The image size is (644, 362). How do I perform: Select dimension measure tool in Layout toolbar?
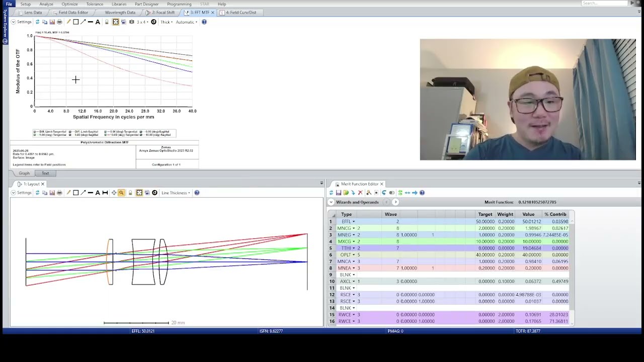(105, 193)
